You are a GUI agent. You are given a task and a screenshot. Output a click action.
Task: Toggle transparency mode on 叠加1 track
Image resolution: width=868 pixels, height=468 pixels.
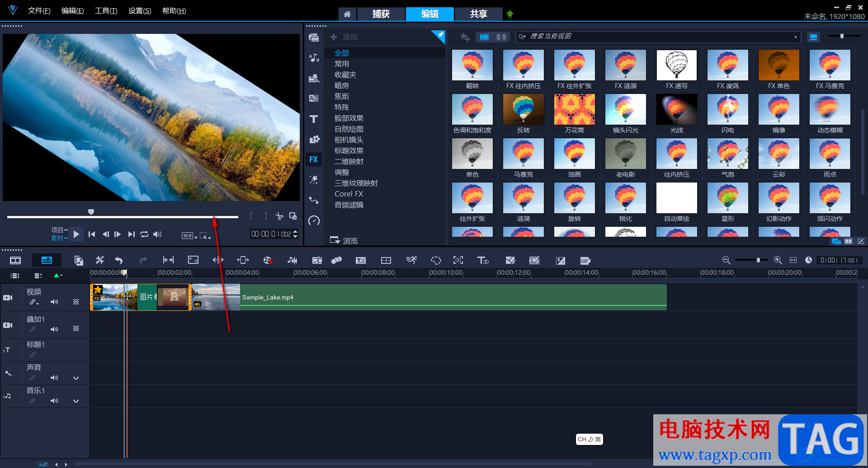(x=76, y=329)
